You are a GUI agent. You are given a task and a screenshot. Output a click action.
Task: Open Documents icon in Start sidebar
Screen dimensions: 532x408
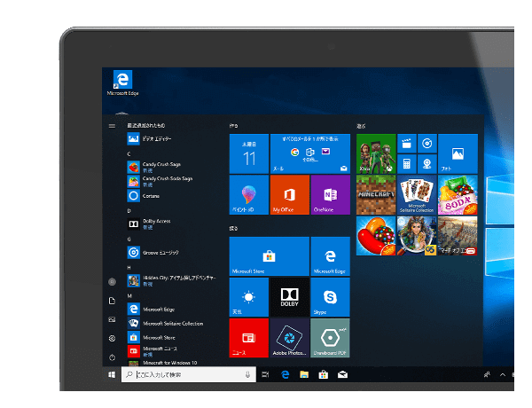pyautogui.click(x=112, y=301)
